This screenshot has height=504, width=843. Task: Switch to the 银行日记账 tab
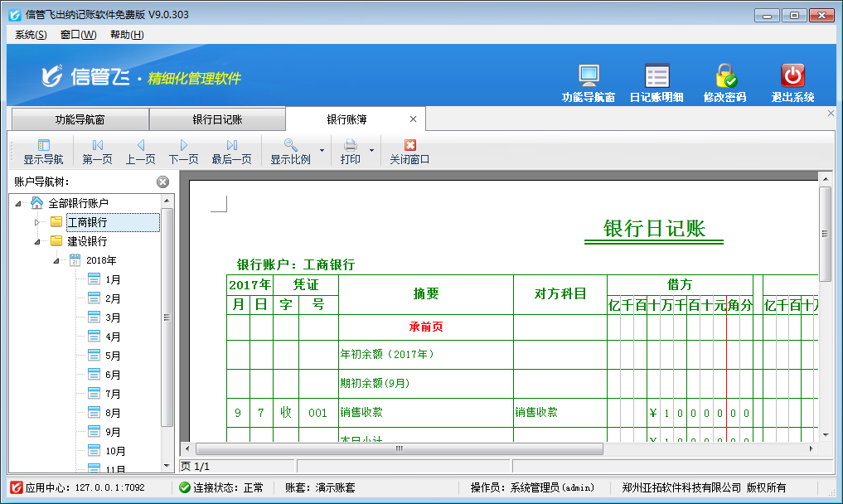216,119
